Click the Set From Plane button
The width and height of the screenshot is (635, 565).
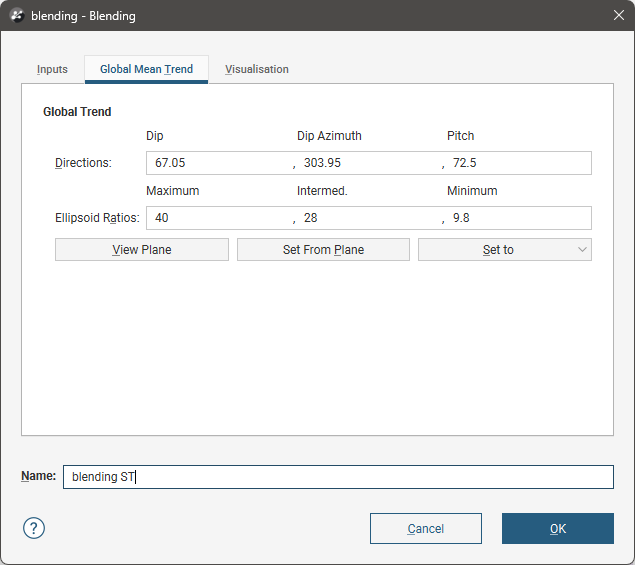click(323, 250)
